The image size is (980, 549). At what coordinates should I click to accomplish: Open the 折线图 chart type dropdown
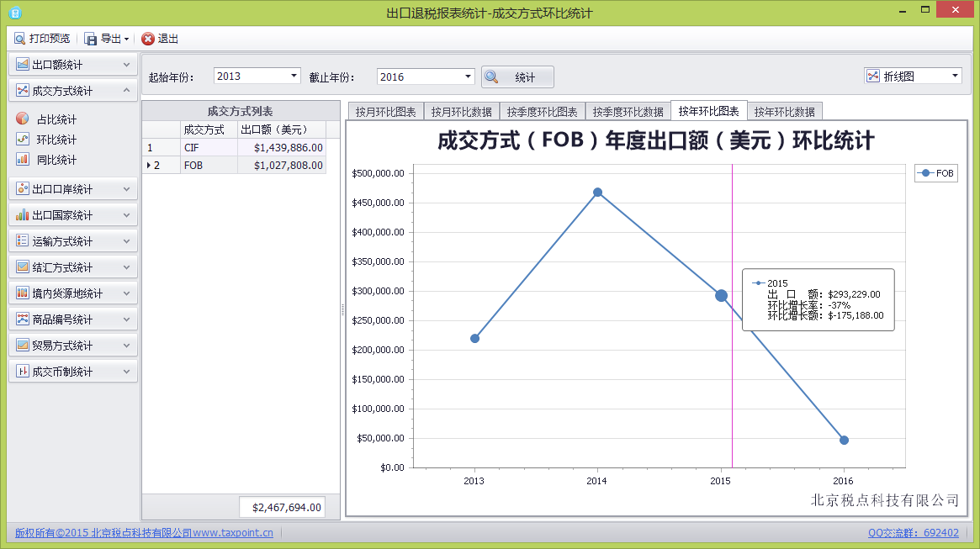pyautogui.click(x=955, y=76)
